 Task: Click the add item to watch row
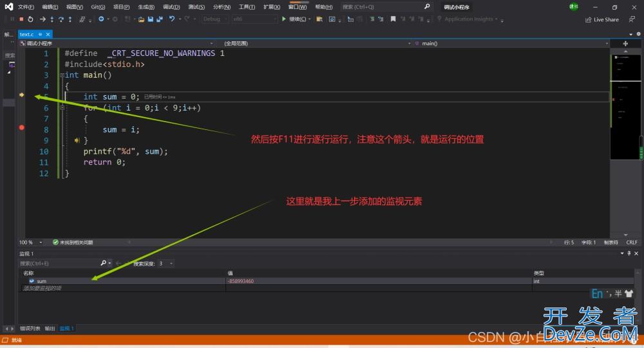pyautogui.click(x=123, y=288)
